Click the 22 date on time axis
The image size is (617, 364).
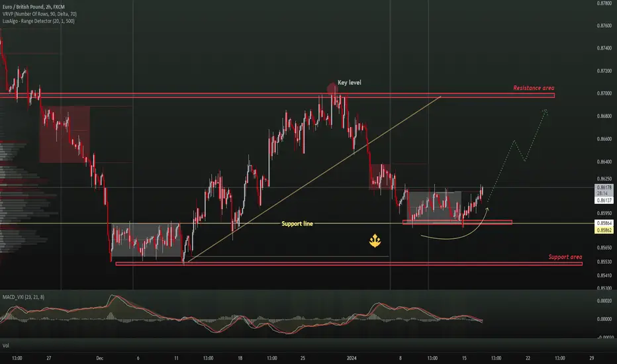coord(528,358)
